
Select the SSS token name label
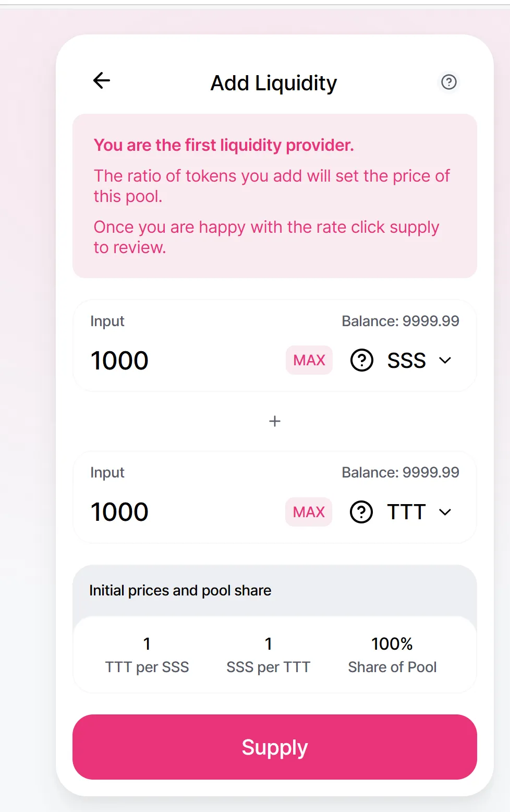[406, 360]
